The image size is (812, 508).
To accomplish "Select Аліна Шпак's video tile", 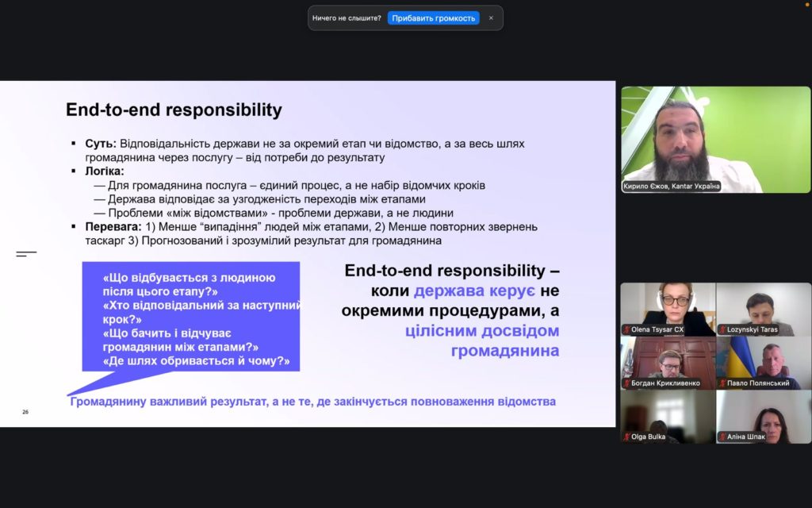I will [x=763, y=413].
